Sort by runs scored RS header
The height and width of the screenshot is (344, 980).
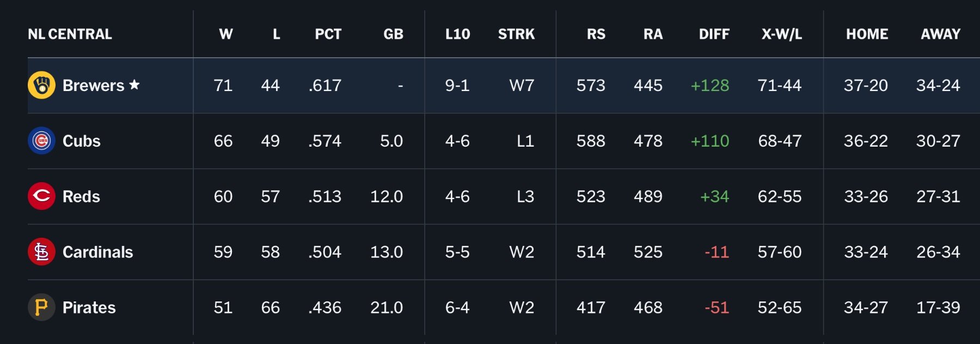pos(596,34)
